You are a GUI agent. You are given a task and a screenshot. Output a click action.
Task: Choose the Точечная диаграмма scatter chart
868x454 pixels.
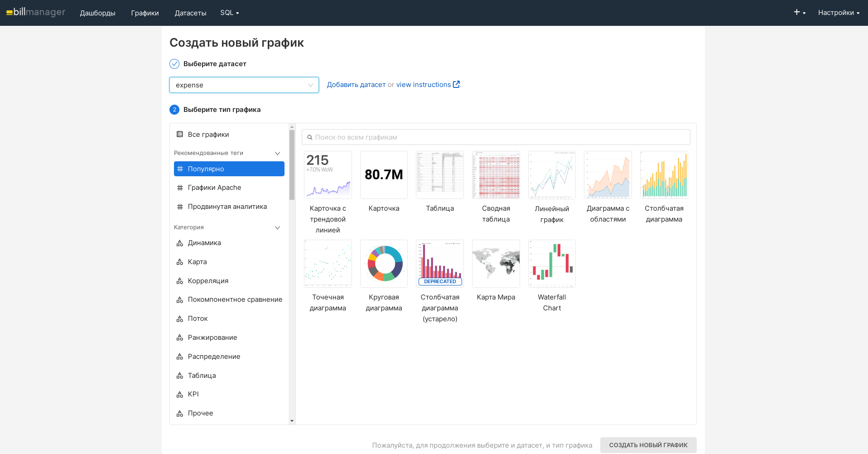point(328,264)
